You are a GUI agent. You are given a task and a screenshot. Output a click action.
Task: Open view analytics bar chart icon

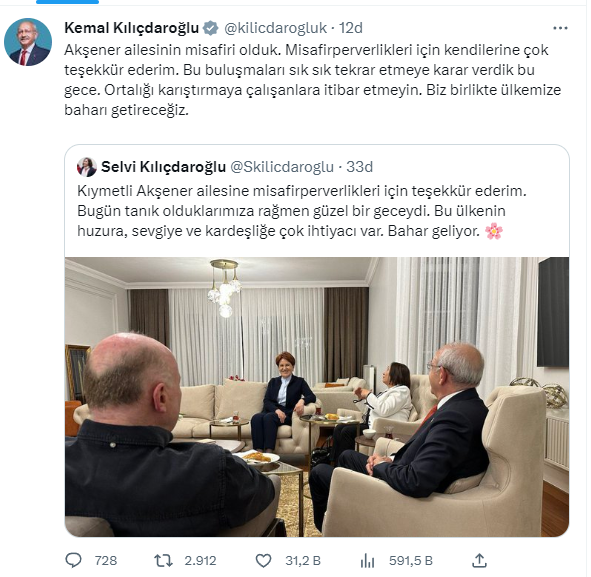(x=367, y=561)
